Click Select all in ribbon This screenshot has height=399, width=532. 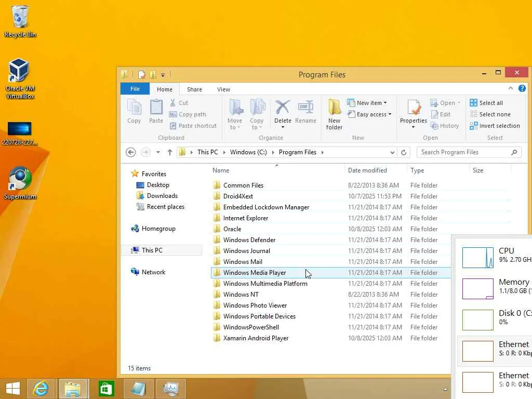pyautogui.click(x=486, y=103)
